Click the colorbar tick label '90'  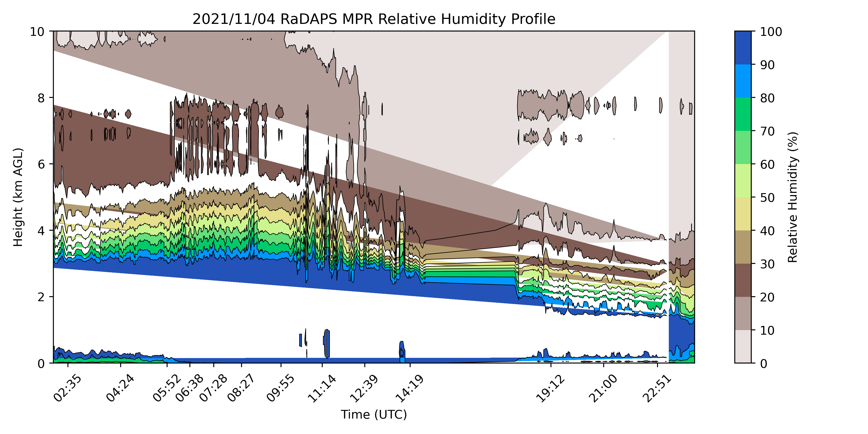[768, 65]
